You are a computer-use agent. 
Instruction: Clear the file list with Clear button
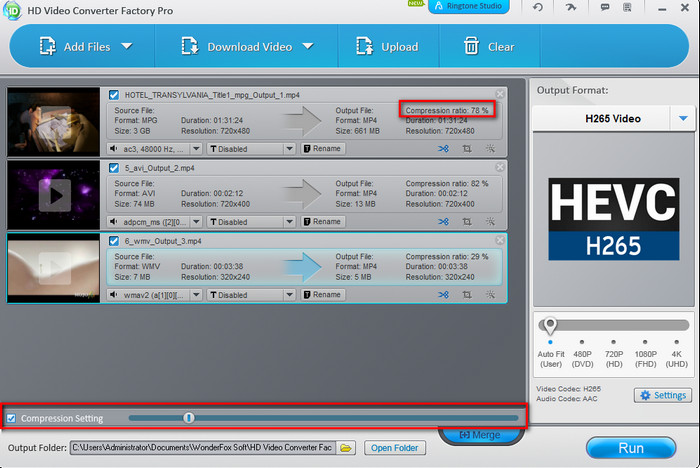tap(489, 46)
